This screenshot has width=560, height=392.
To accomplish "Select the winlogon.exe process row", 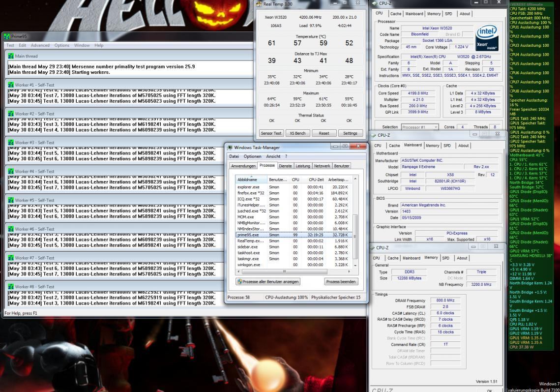I will pyautogui.click(x=294, y=265).
